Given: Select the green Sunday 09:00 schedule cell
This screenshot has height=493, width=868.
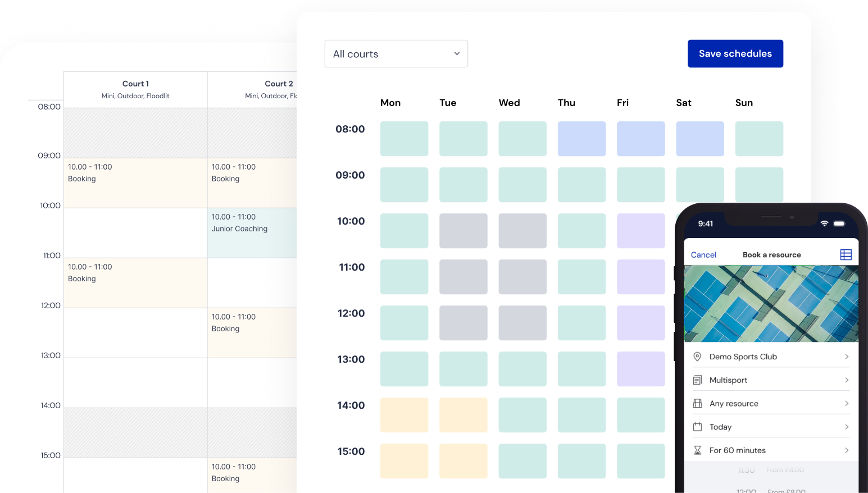Looking at the screenshot, I should point(759,185).
